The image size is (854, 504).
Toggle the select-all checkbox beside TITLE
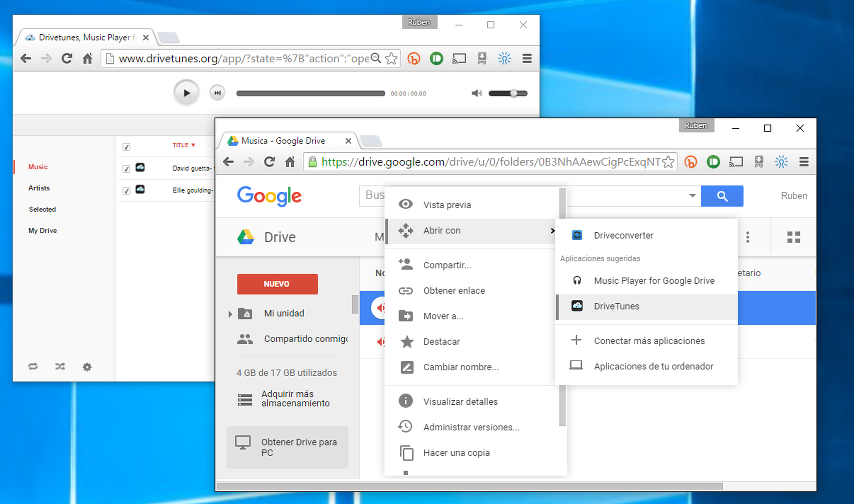[x=126, y=147]
